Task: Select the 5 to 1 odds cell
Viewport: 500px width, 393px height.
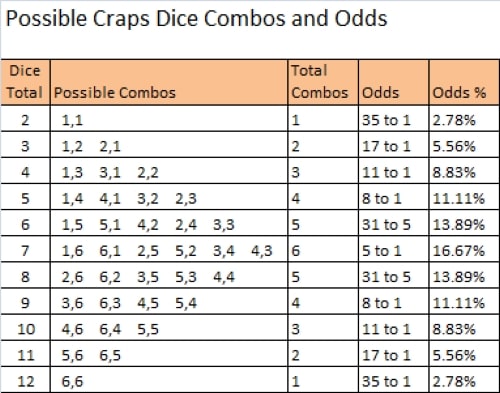Action: (x=394, y=249)
